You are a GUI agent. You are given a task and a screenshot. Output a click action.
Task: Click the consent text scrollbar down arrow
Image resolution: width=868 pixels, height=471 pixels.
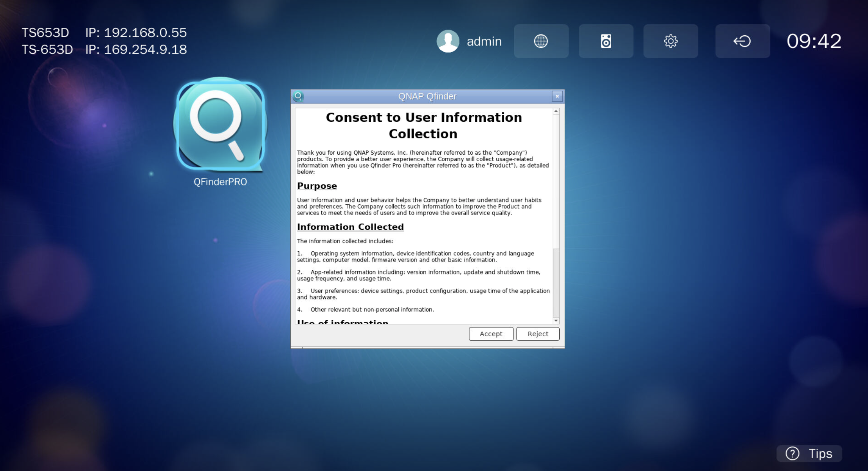click(556, 321)
